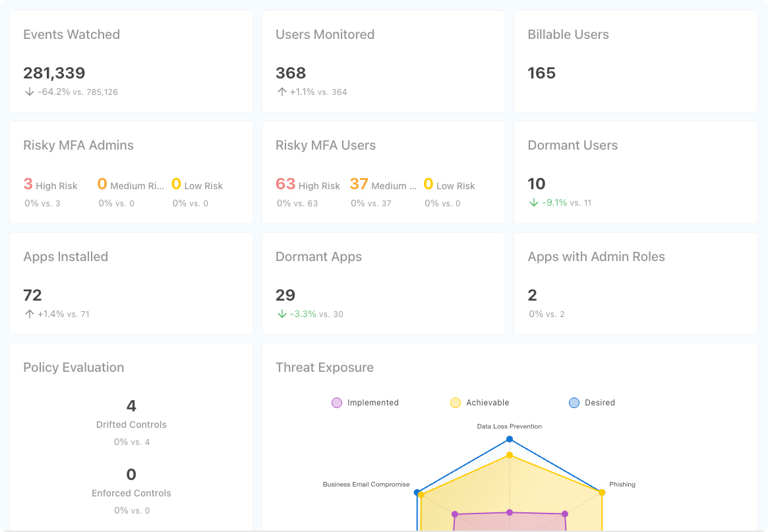Viewport: 768px width, 532px height.
Task: Click the down arrow on Dormant Apps
Action: [281, 314]
